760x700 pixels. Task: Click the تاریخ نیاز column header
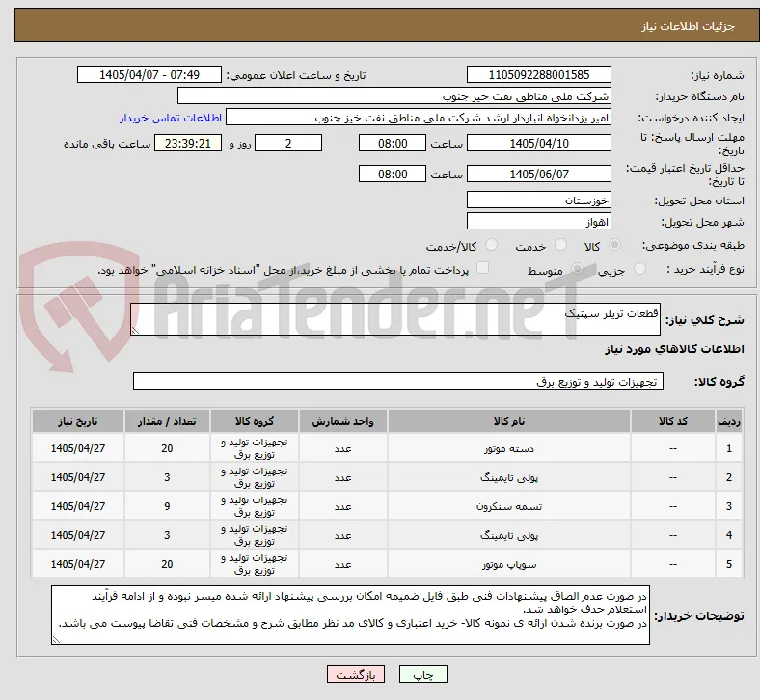pos(78,421)
